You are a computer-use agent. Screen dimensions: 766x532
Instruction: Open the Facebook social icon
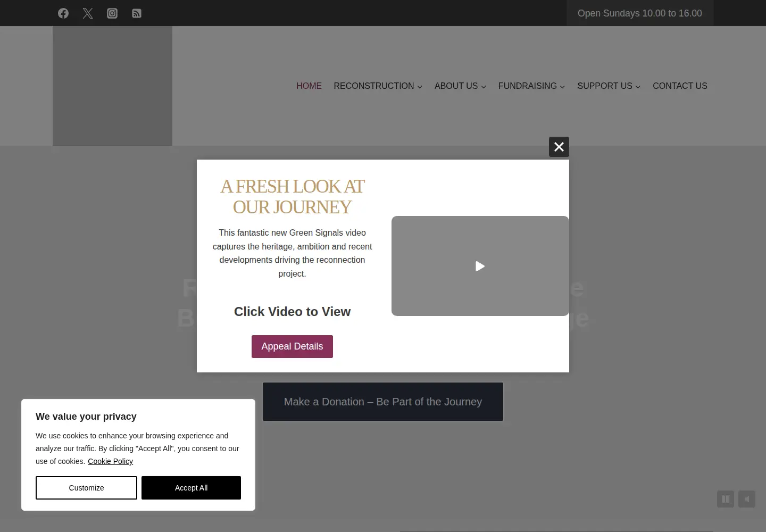pos(63,13)
